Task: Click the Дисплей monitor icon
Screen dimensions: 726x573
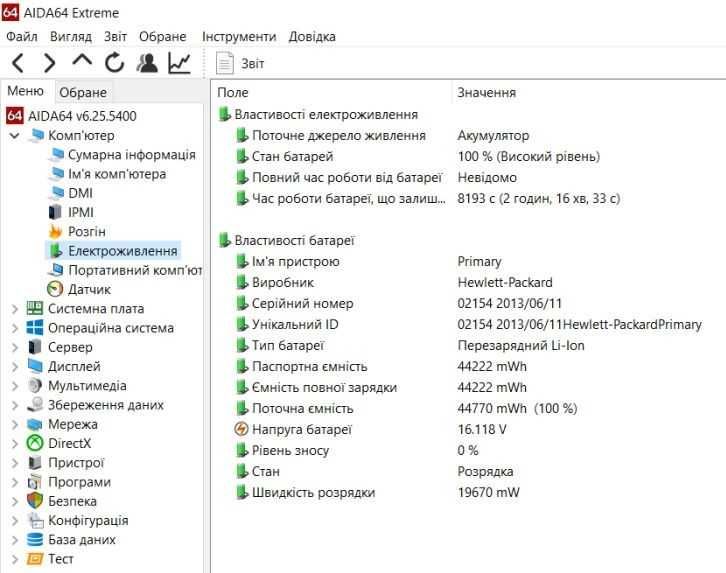Action: [x=35, y=366]
